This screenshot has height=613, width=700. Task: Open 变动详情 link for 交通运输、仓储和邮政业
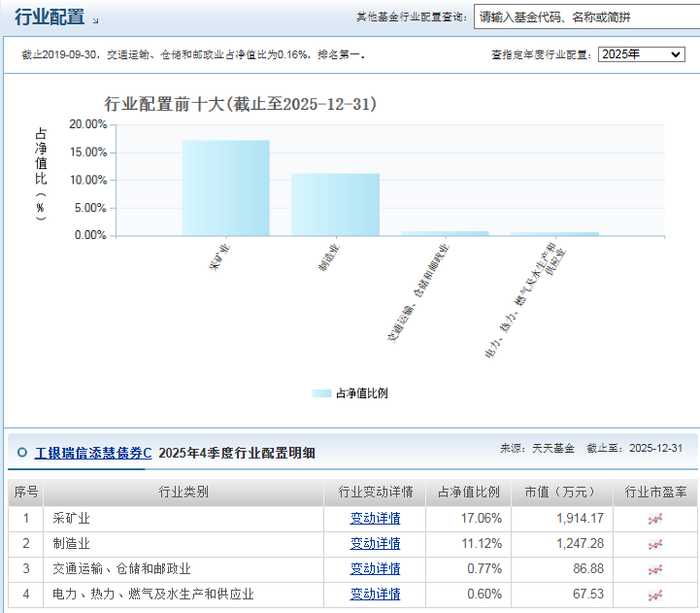(x=375, y=568)
